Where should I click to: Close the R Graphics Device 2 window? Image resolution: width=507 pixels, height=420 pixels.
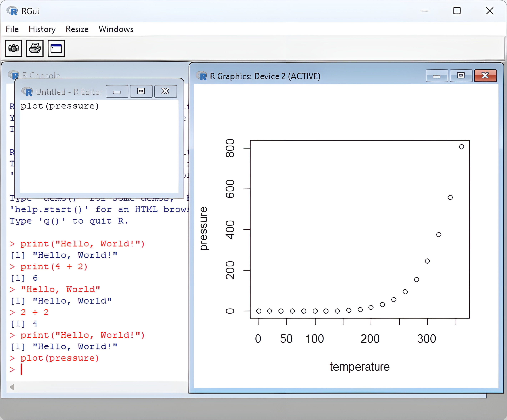(x=485, y=76)
